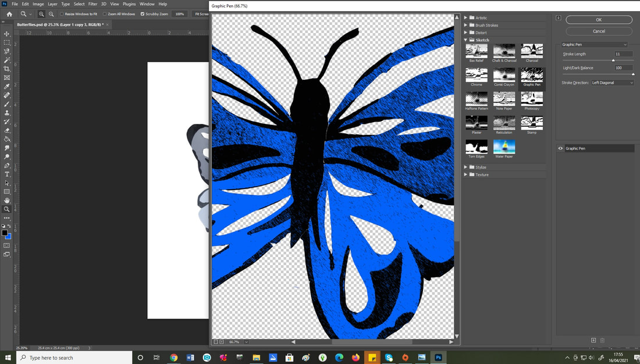Cancel the filter gallery dialog
640x364 pixels.
coord(599,31)
